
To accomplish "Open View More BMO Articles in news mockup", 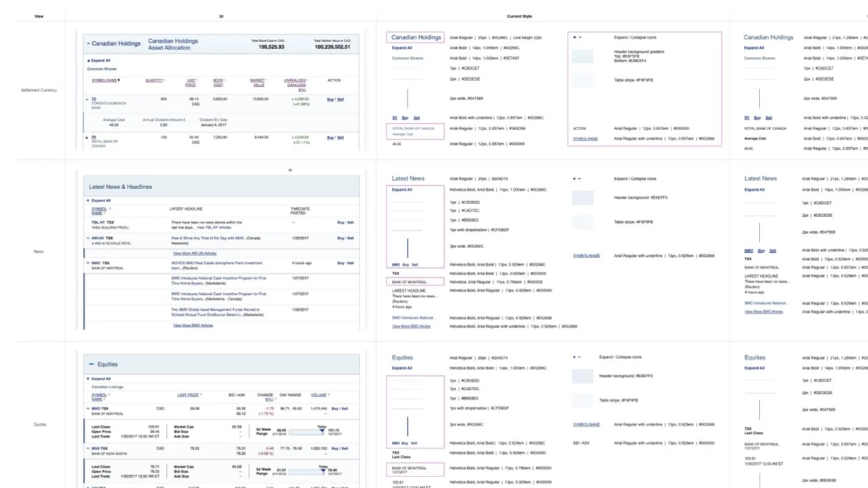I will (x=193, y=325).
